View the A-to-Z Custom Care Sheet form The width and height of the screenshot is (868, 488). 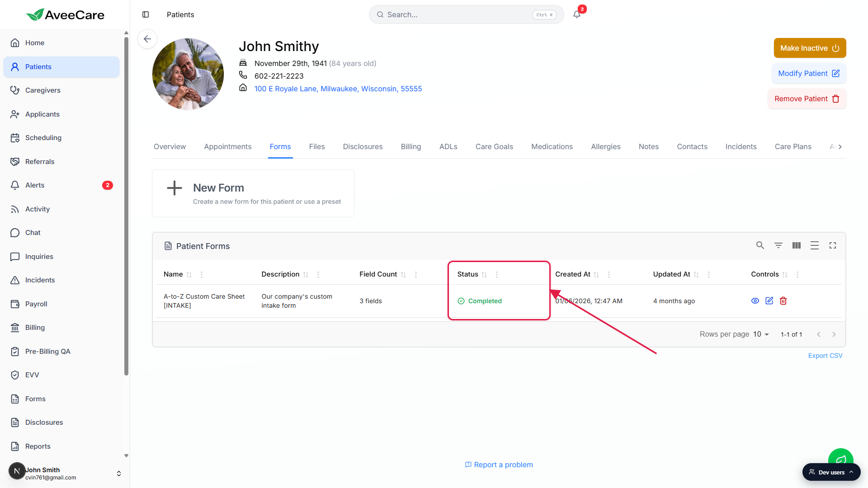point(755,301)
